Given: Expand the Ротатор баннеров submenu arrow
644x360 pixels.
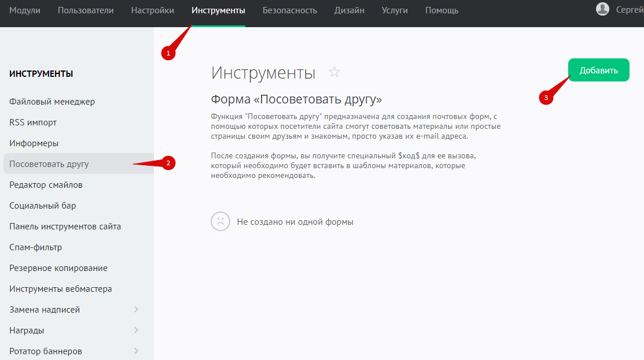Looking at the screenshot, I should [x=137, y=351].
